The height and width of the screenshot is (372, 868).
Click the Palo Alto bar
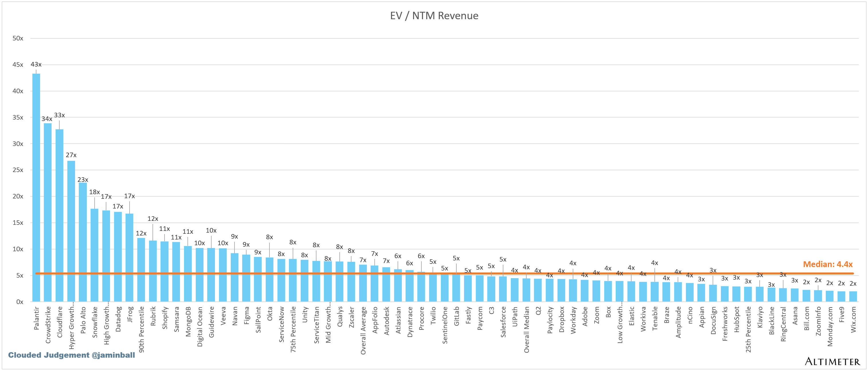(83, 242)
